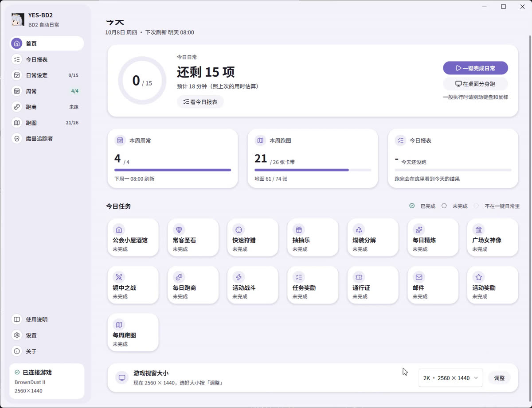This screenshot has width=532, height=408.
Task: Click the 每日跑商 coin icon in tasks
Action: pyautogui.click(x=179, y=277)
